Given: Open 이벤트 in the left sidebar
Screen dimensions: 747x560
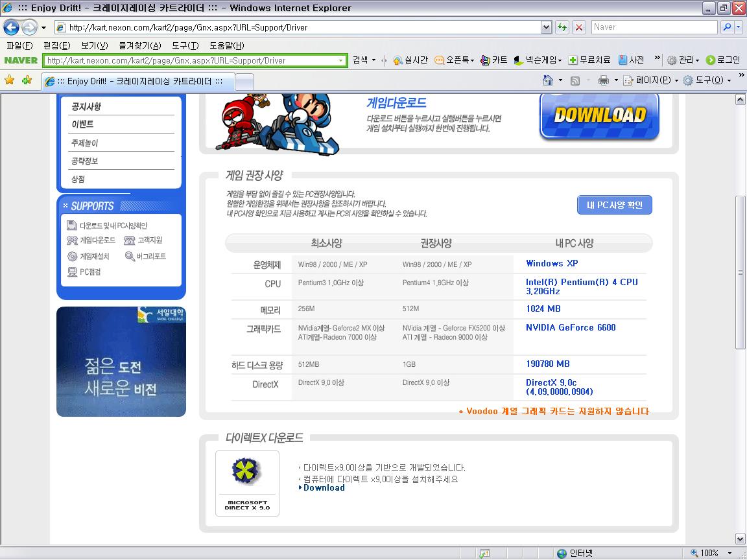Looking at the screenshot, I should pos(82,124).
